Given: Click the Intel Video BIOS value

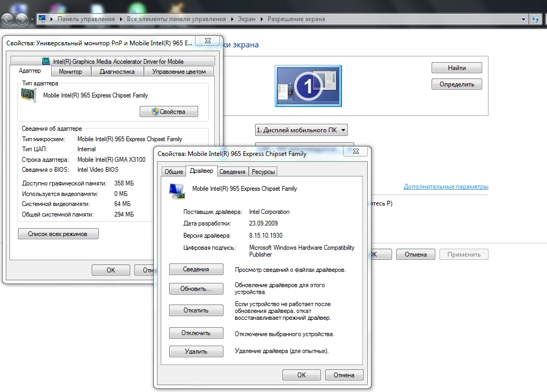Looking at the screenshot, I should pos(97,170).
